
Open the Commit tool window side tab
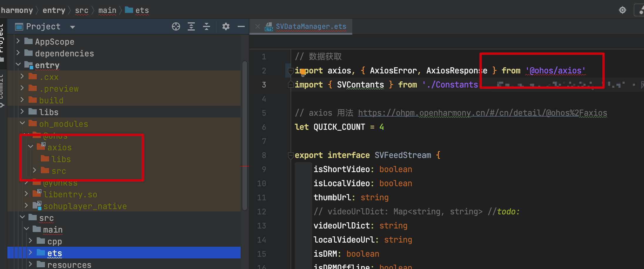pos(2,90)
